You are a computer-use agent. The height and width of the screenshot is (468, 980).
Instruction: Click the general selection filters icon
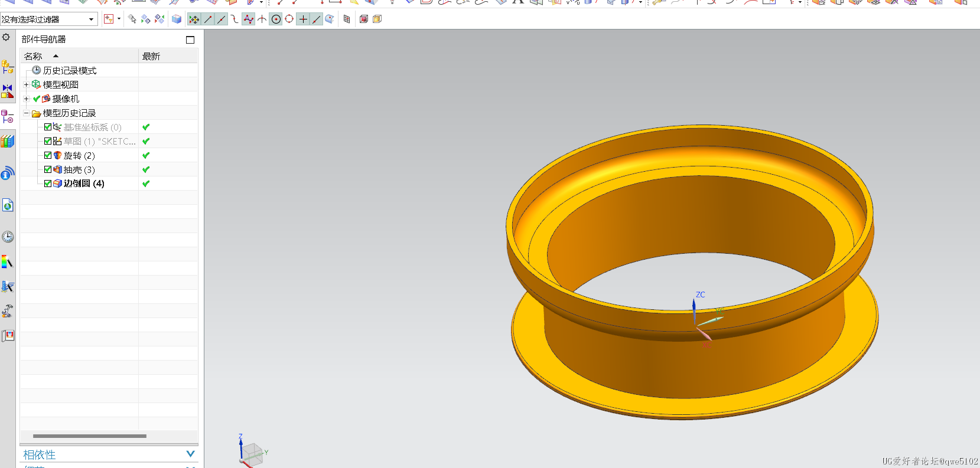[109, 19]
